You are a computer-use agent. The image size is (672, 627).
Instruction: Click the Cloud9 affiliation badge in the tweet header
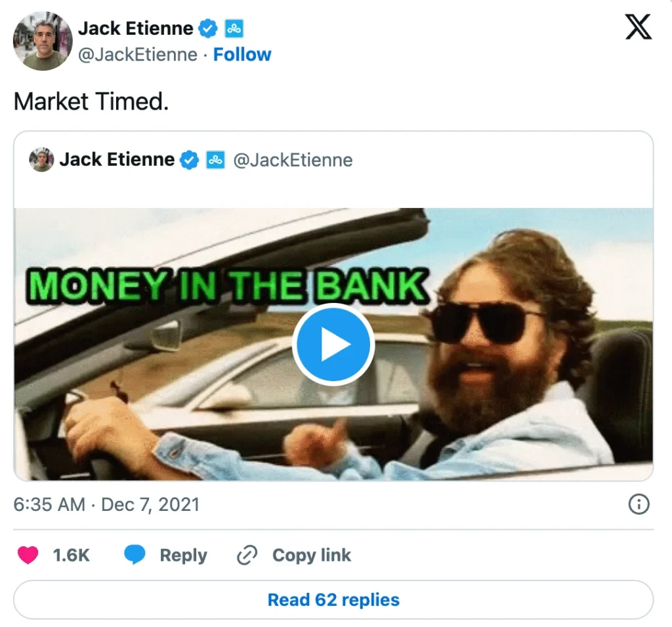click(x=234, y=29)
